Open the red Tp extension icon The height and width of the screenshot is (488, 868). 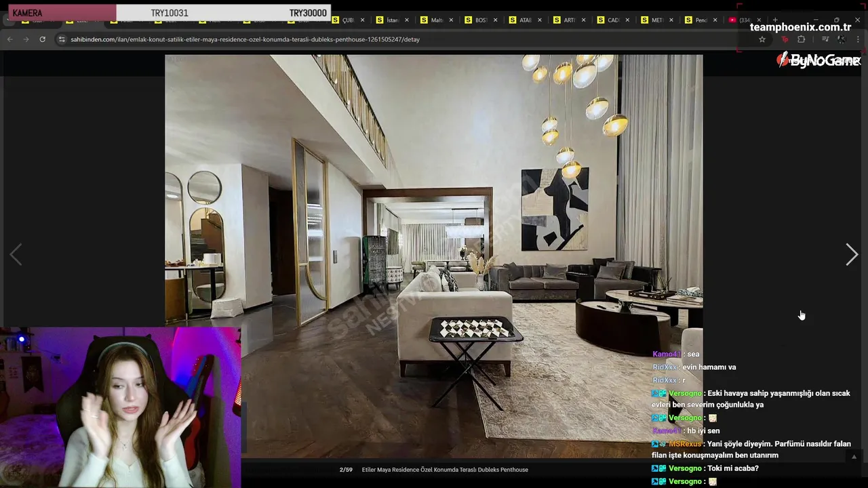click(x=785, y=39)
